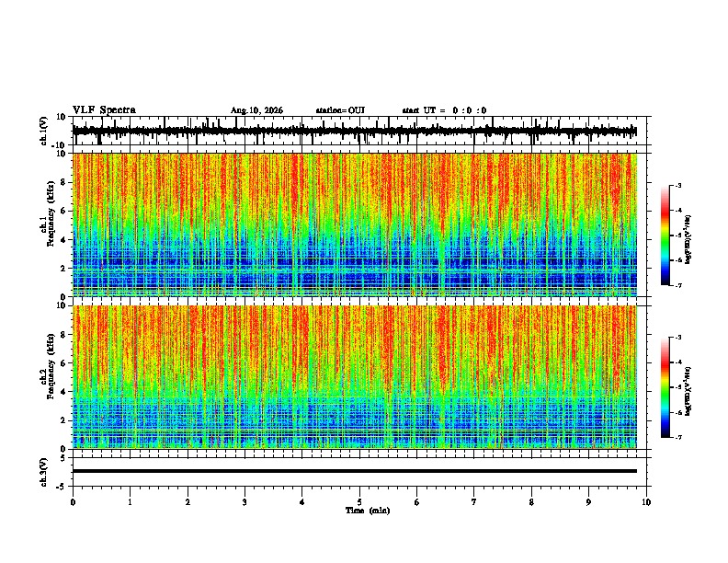Click the 4 kHz tick on ch.1 spectrogram
728x563 pixels.
click(x=64, y=240)
